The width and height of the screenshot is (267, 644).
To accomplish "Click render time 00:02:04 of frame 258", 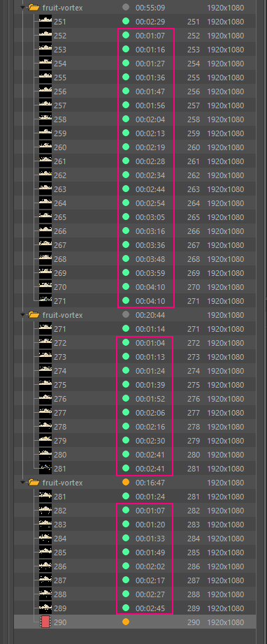I will tap(150, 119).
